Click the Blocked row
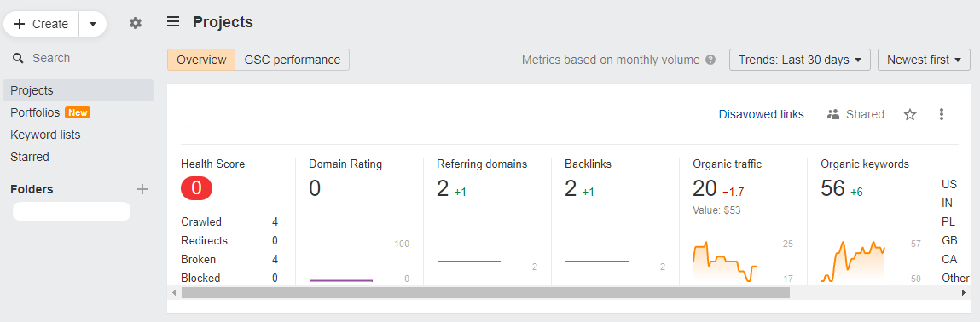The image size is (980, 322). tap(229, 278)
